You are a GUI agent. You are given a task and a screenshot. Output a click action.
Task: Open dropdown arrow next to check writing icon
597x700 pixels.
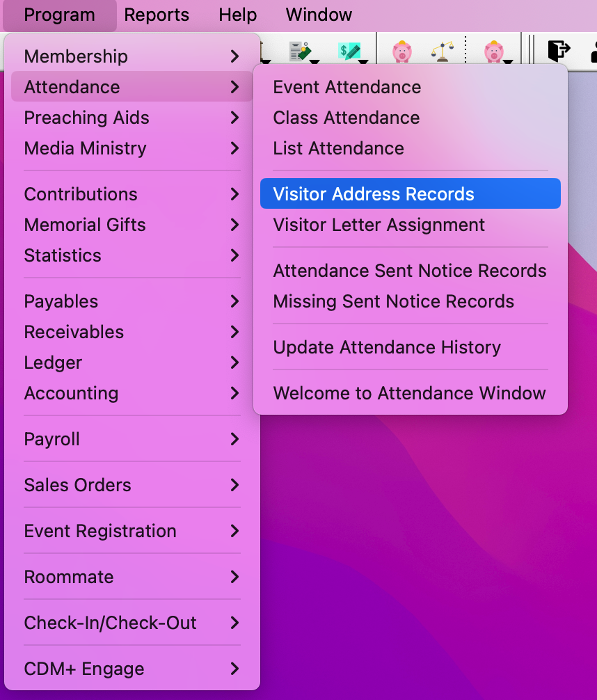363,61
